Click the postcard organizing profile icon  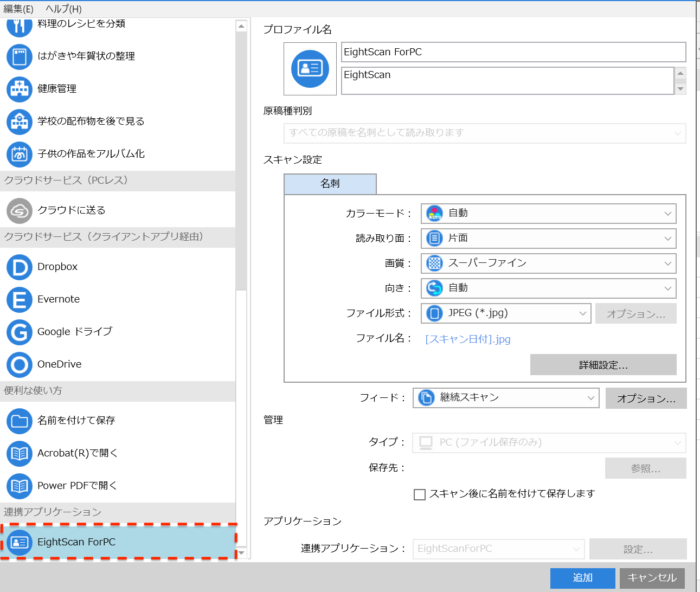20,57
